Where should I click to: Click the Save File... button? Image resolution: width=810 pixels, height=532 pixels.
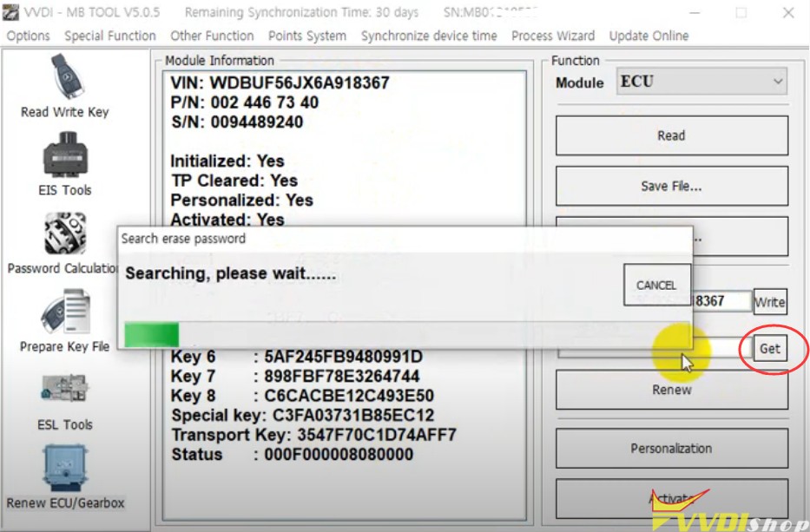672,186
